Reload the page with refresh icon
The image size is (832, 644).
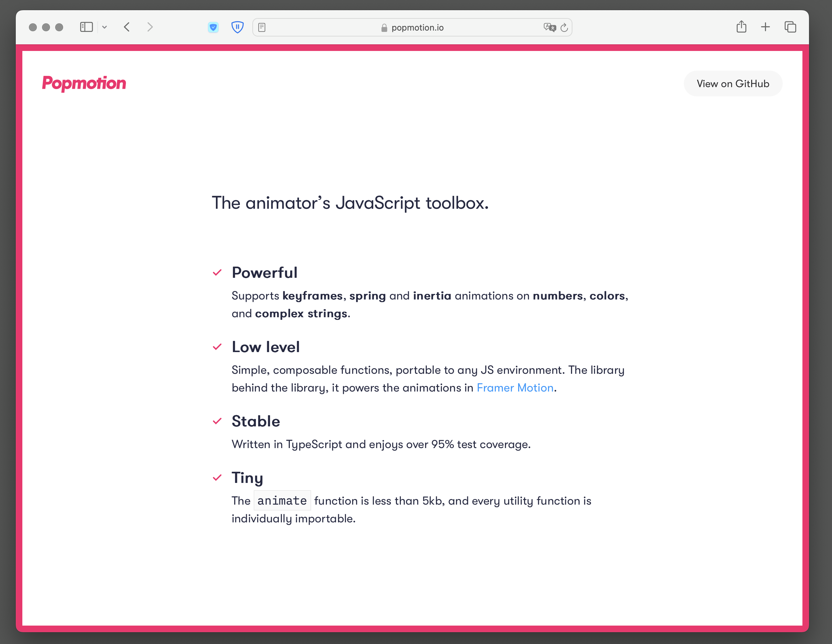click(564, 27)
